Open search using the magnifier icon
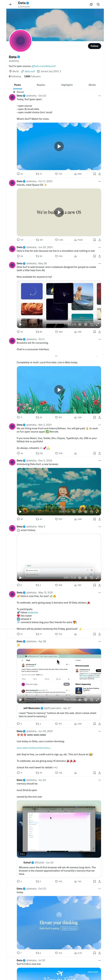Image resolution: width=110 pixels, height=980 pixels. [98, 5]
